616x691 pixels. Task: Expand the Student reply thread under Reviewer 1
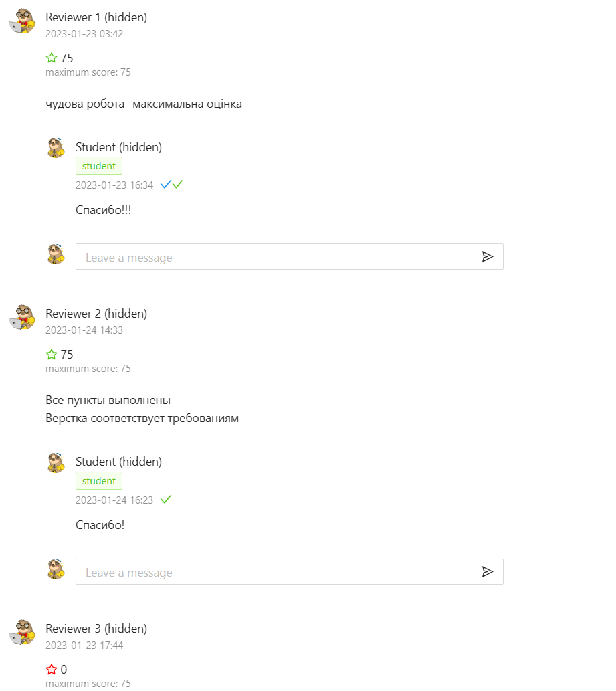pyautogui.click(x=118, y=146)
